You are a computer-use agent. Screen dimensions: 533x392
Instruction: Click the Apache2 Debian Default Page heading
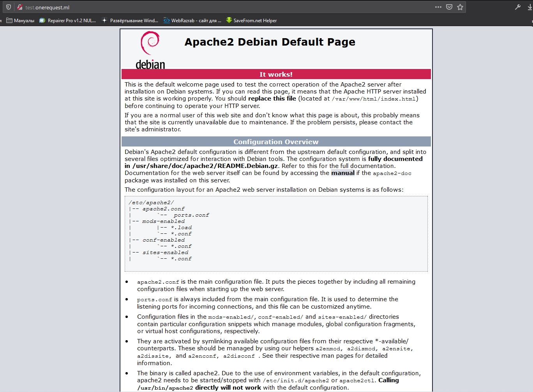click(x=270, y=42)
